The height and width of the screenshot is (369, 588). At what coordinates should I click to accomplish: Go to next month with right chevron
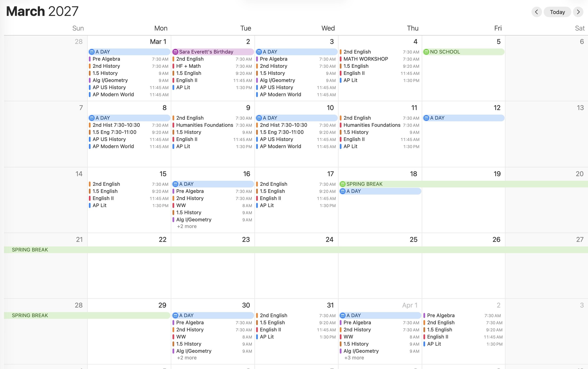pos(578,12)
